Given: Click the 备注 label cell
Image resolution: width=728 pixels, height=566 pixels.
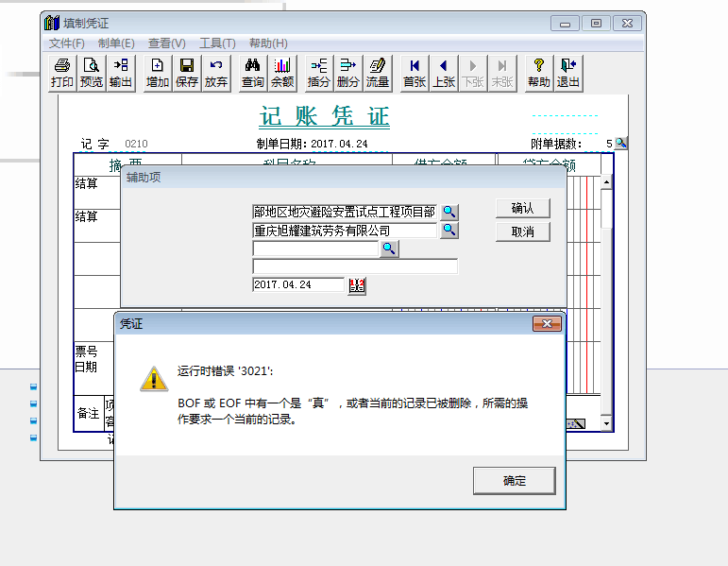Looking at the screenshot, I should coord(88,413).
